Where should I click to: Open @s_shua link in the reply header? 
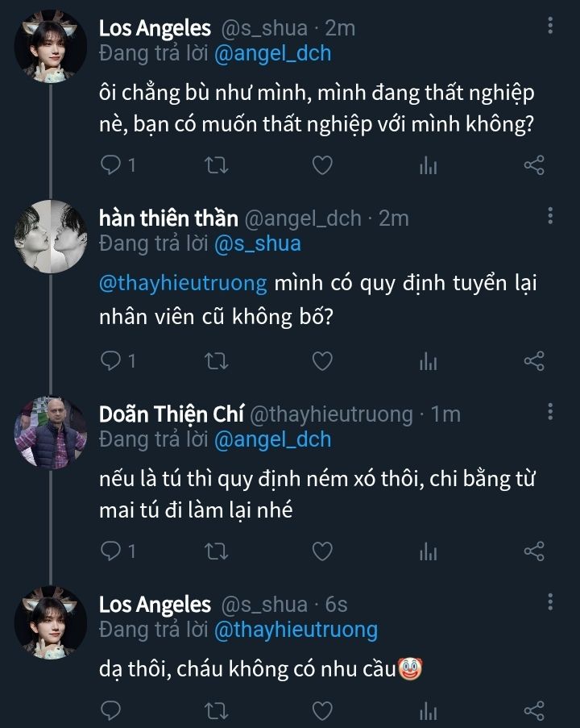[257, 243]
